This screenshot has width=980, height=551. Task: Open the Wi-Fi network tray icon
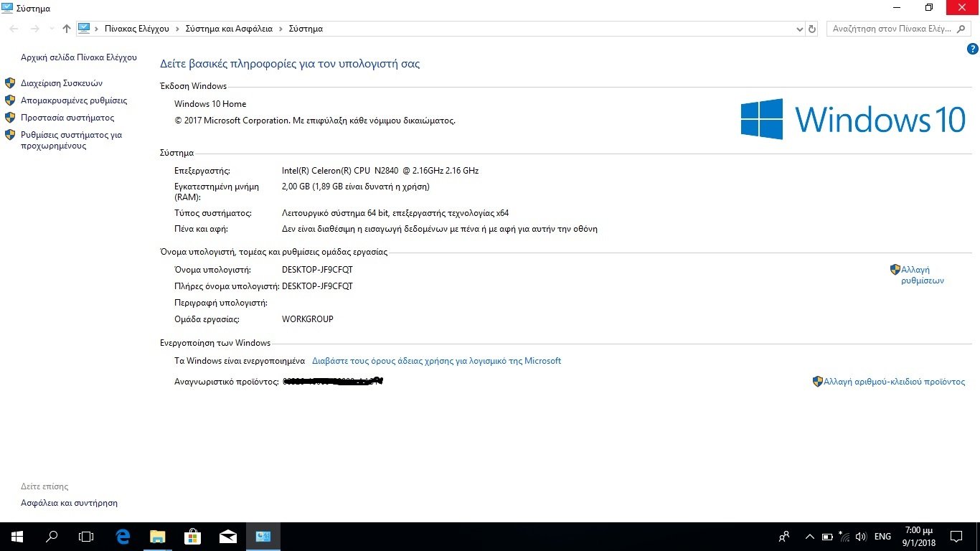tap(844, 537)
